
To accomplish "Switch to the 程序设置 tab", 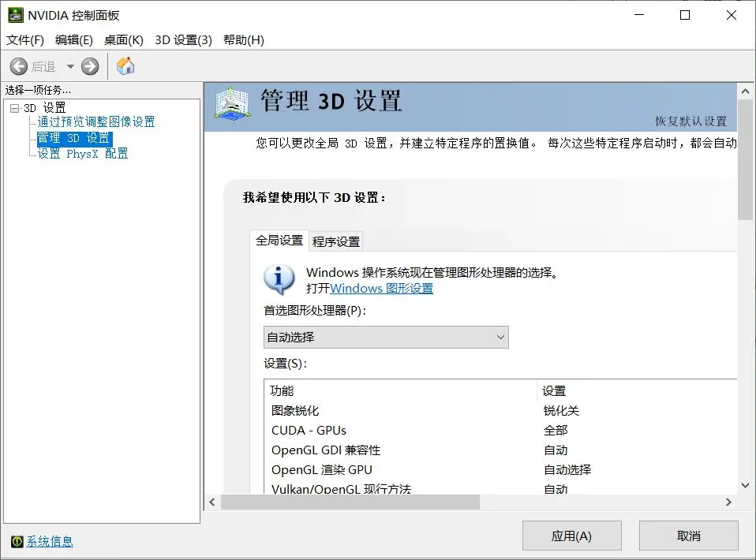I will [x=336, y=242].
